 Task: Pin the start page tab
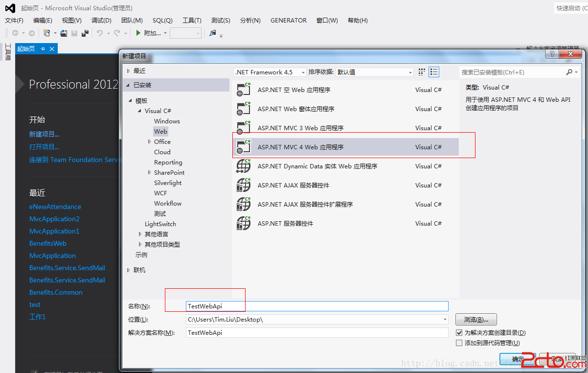(x=43, y=48)
